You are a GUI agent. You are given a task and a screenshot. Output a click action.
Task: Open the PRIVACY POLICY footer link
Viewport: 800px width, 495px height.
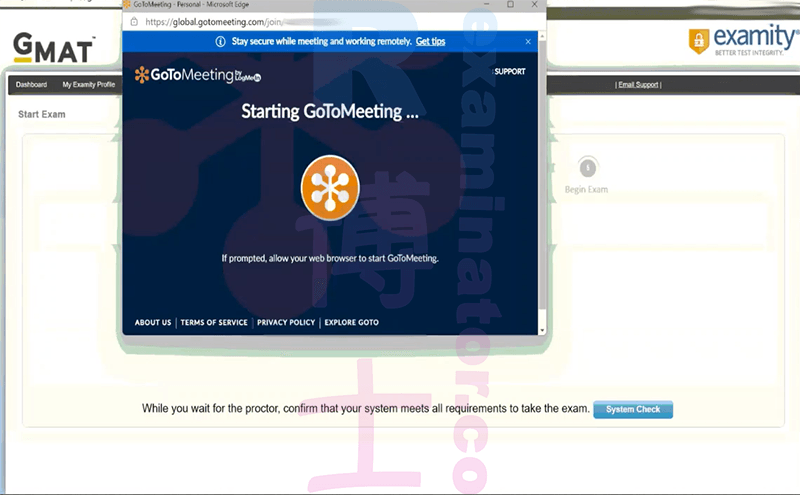286,323
